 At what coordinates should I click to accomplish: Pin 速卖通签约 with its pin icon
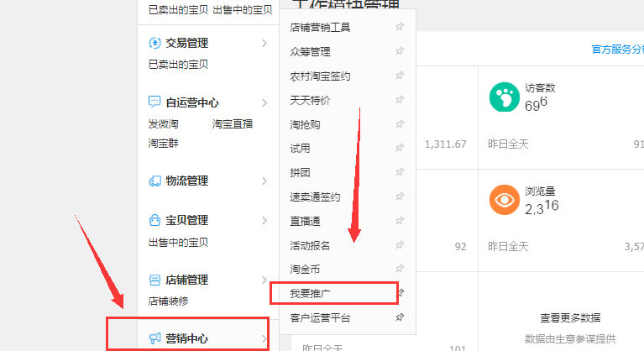400,196
